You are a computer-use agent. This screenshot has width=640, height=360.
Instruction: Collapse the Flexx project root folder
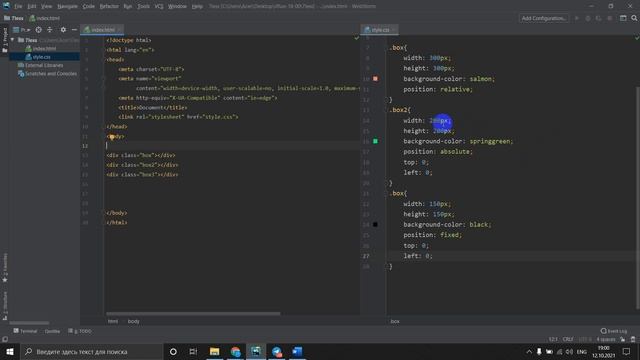click(13, 40)
